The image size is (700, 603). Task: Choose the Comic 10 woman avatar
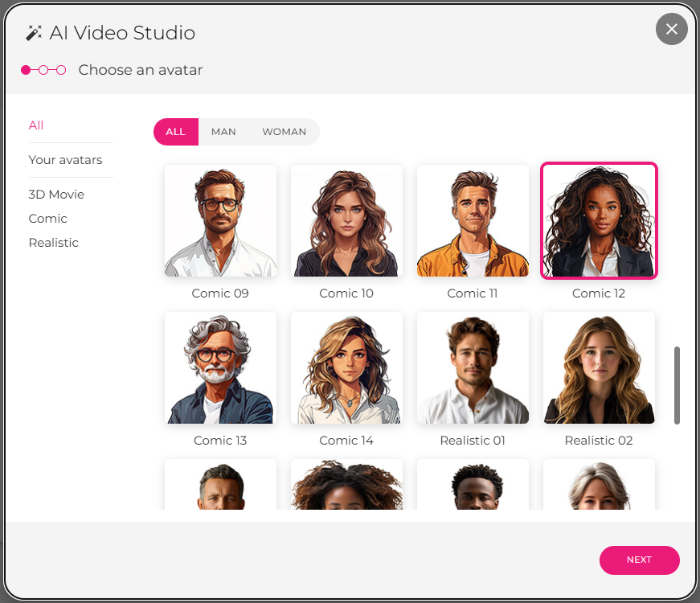pyautogui.click(x=346, y=221)
